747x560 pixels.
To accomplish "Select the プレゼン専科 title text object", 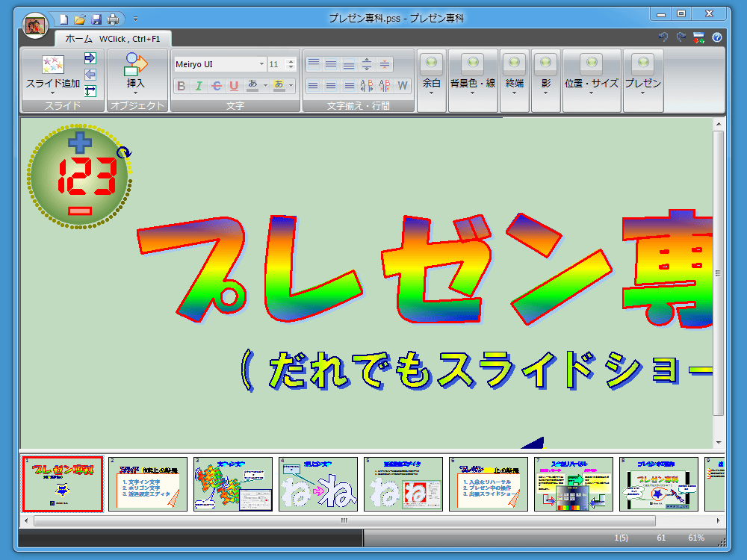I will click(x=425, y=269).
